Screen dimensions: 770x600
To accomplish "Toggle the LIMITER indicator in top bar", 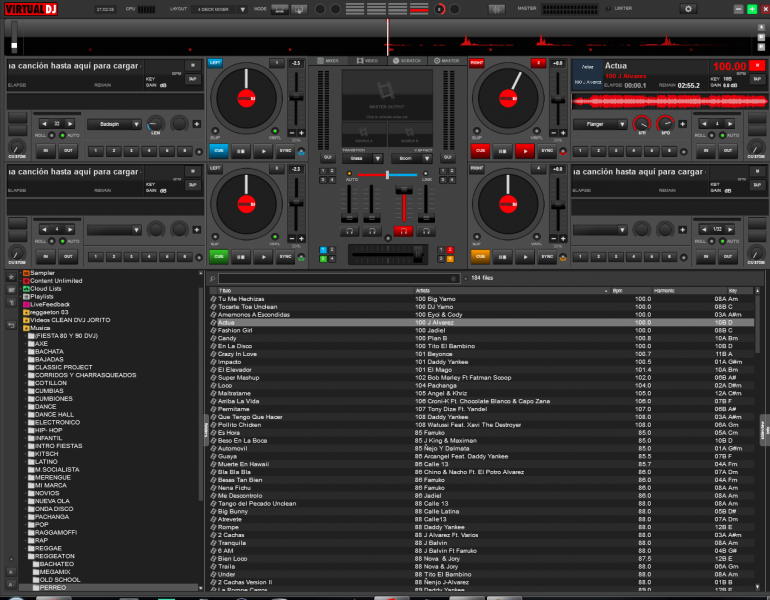I will pos(609,9).
